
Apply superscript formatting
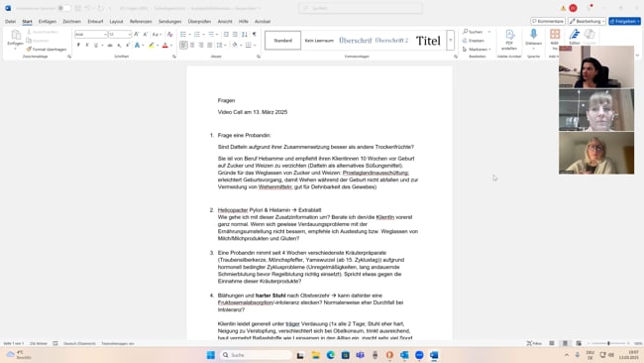tap(128, 46)
